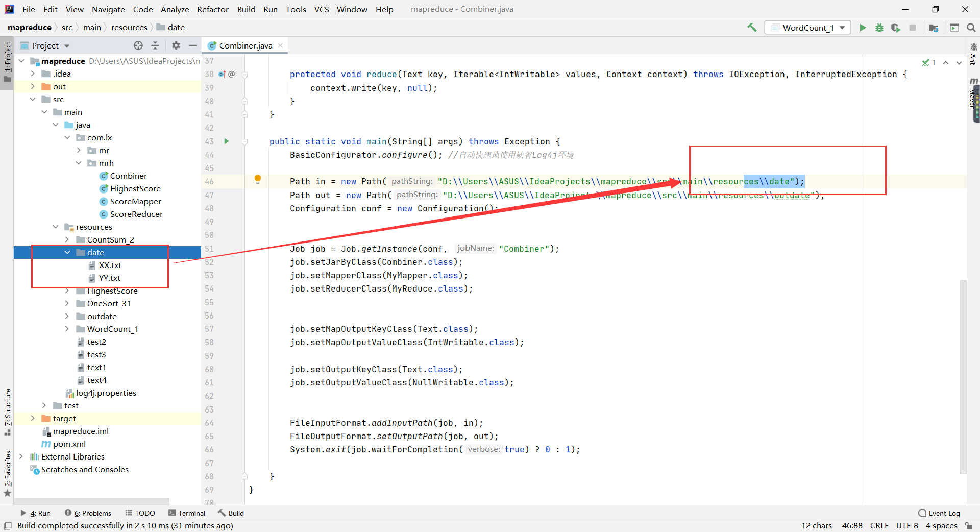Run with coverage icon in toolbar
Screen dimensions: 980x532
896,28
